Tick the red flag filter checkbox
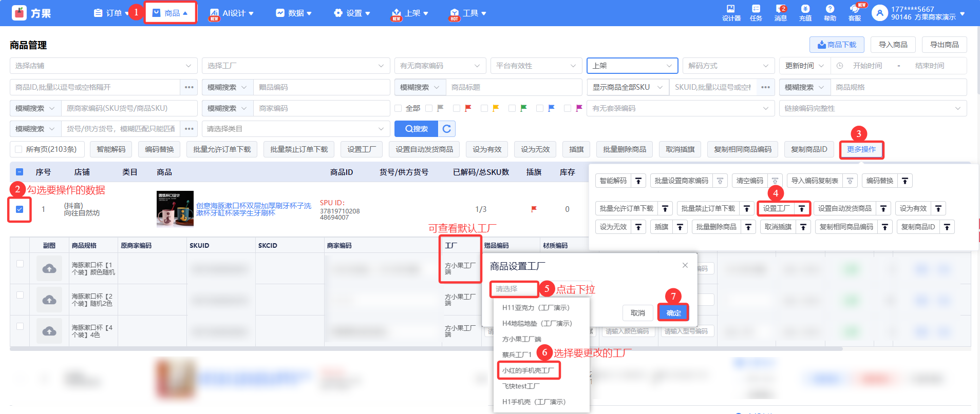 point(457,108)
